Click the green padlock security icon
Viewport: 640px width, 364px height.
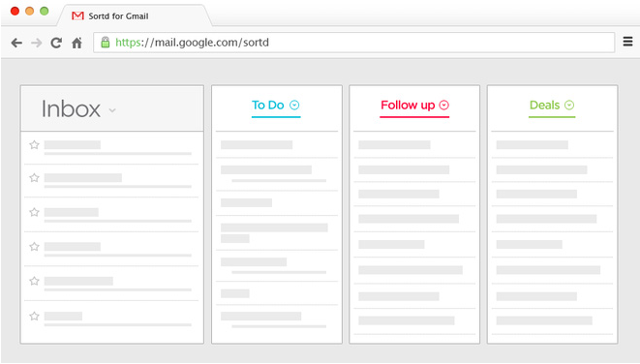point(106,42)
